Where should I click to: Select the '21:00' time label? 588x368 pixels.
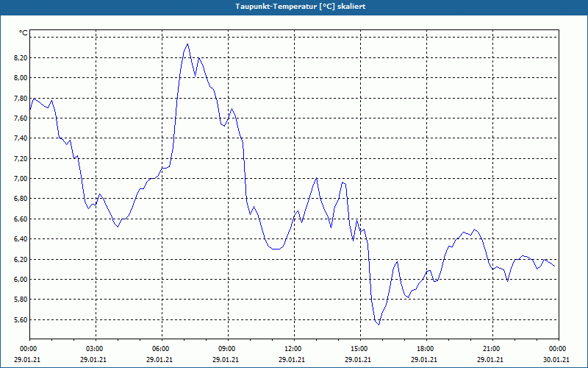pyautogui.click(x=492, y=349)
